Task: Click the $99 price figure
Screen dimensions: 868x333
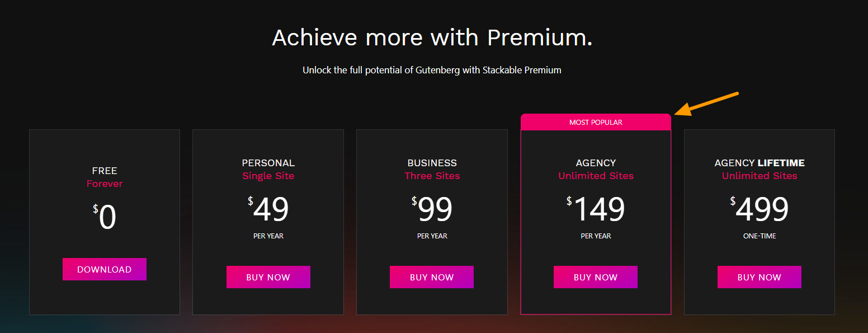Action: tap(432, 209)
